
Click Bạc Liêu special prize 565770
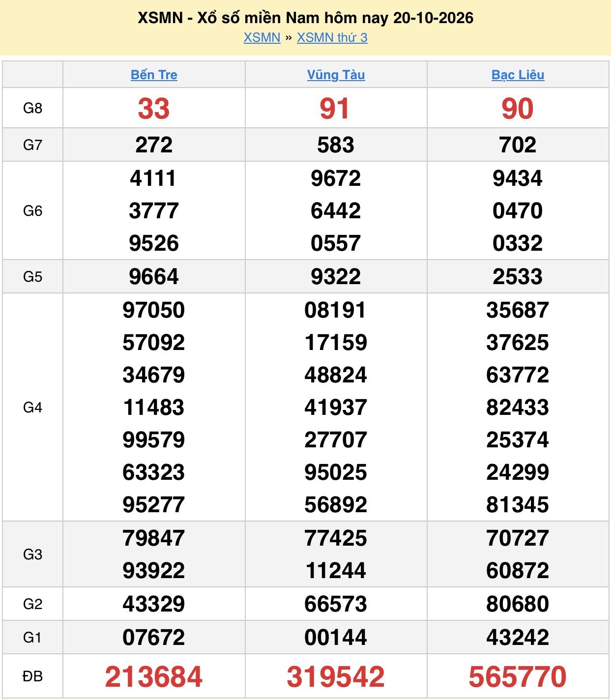pos(518,676)
